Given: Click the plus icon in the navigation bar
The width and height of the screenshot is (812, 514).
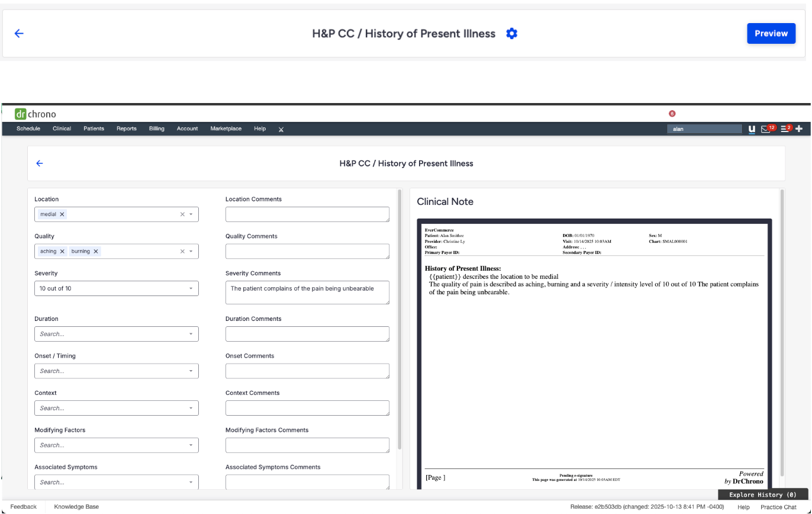Looking at the screenshot, I should 799,128.
